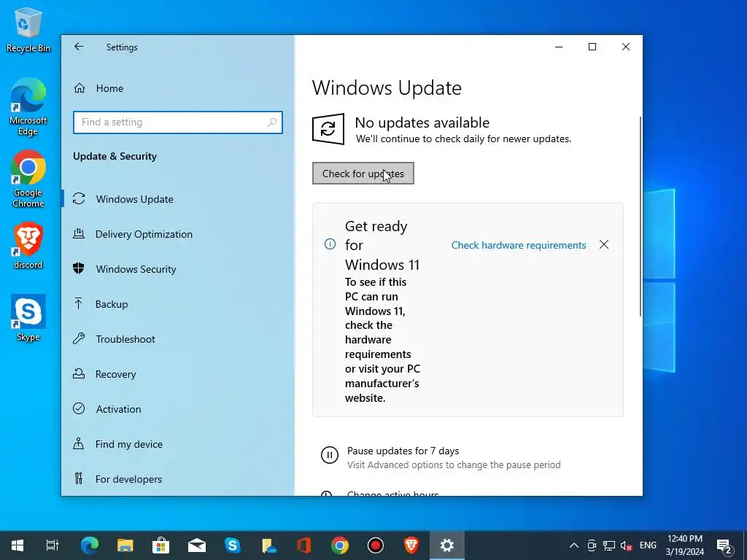The height and width of the screenshot is (560, 747).
Task: Click the Check for updates button
Action: point(363,174)
